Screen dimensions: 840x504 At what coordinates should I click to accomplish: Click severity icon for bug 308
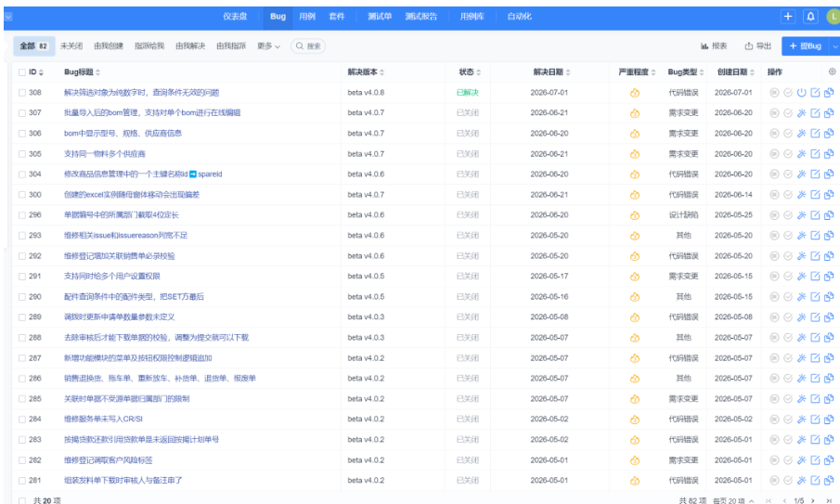tap(635, 93)
